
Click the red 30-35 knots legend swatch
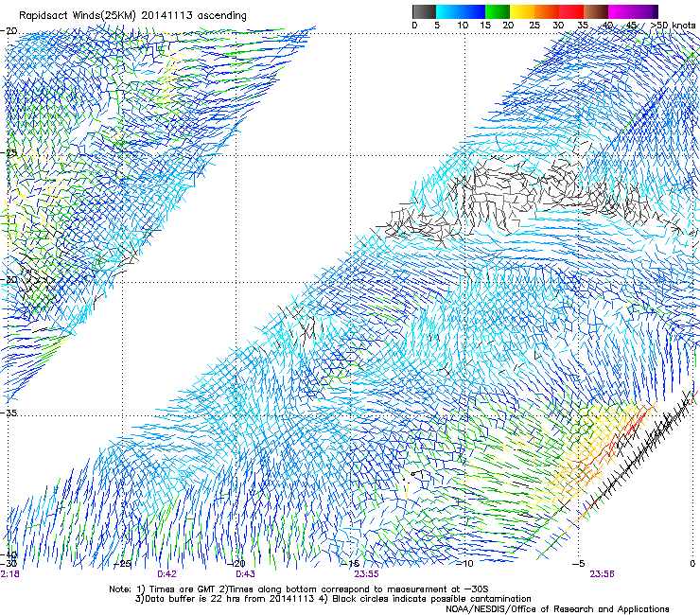(571, 11)
